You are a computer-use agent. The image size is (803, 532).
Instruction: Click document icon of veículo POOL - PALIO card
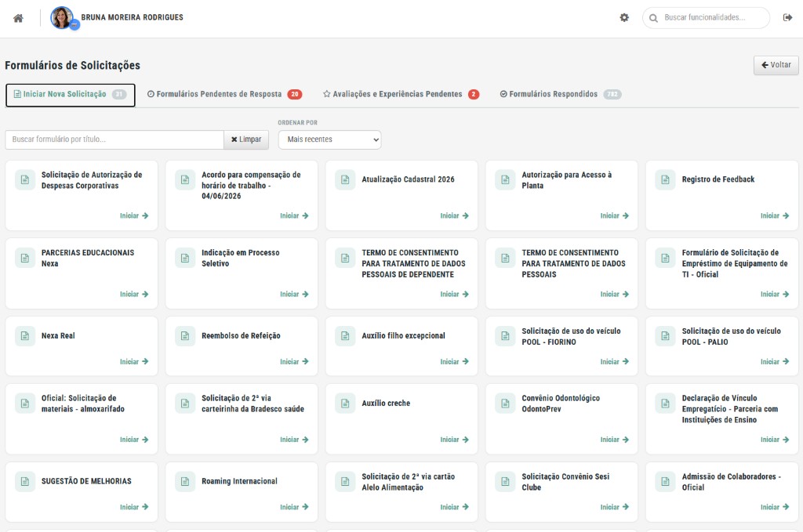(x=665, y=336)
